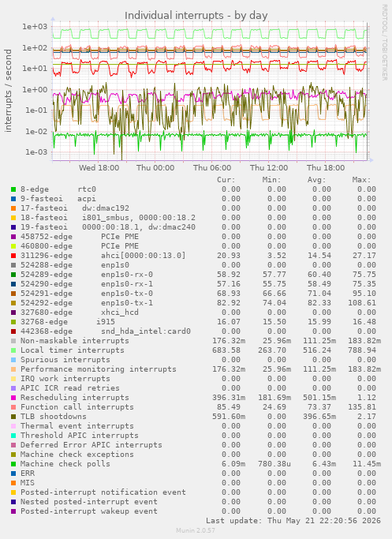
Task: Click the red ahci legend color swatch
Action: click(13, 256)
